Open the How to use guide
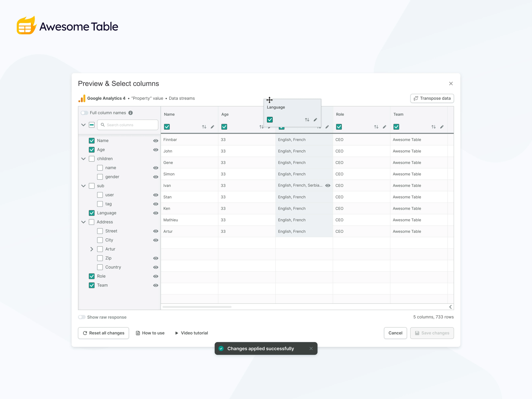532x399 pixels. pos(150,333)
